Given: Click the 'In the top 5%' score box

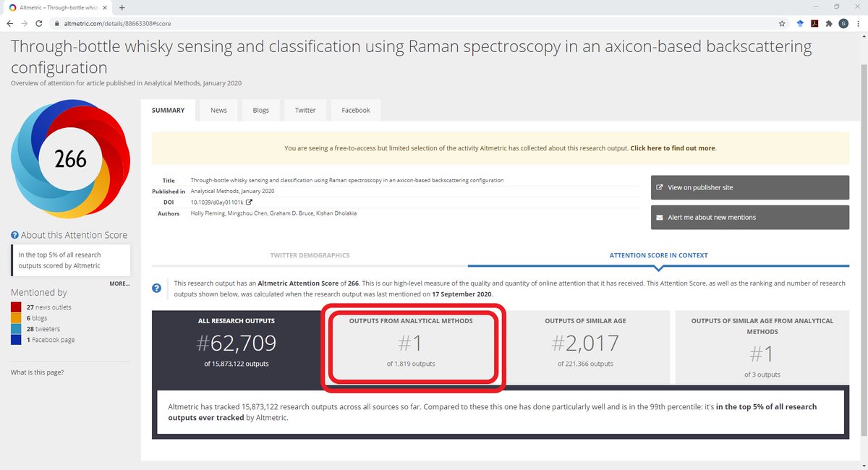Looking at the screenshot, I should pyautogui.click(x=71, y=260).
